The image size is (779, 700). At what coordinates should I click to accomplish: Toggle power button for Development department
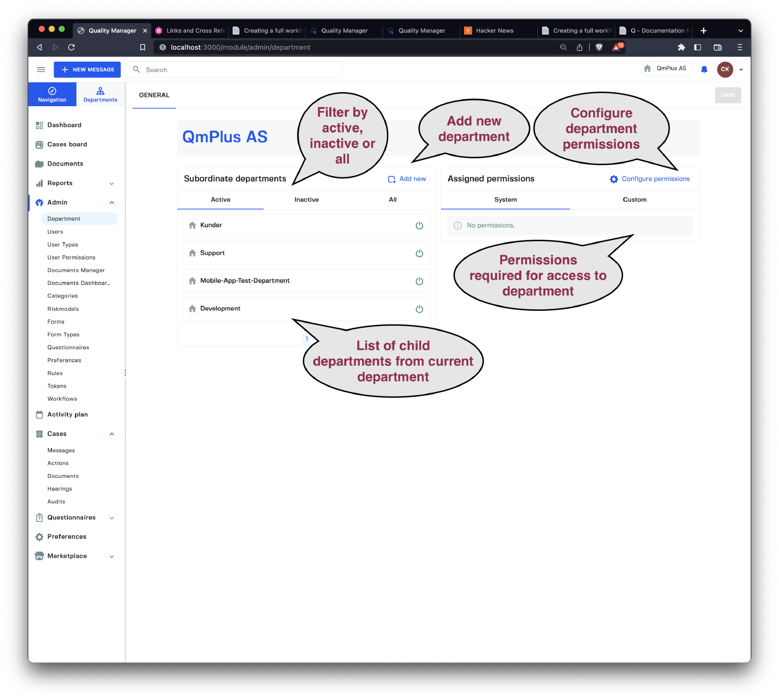point(419,309)
